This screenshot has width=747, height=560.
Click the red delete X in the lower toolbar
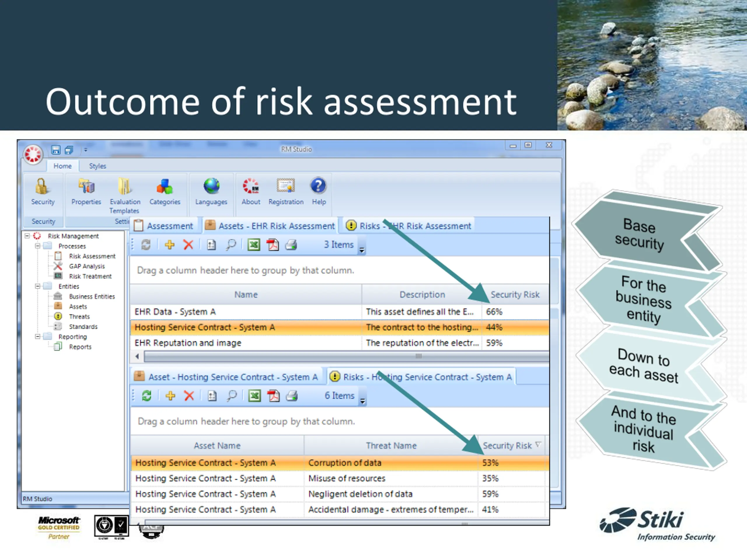pos(189,395)
